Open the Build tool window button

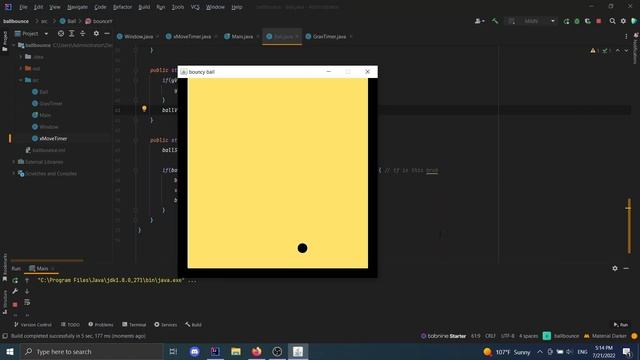pyautogui.click(x=193, y=324)
